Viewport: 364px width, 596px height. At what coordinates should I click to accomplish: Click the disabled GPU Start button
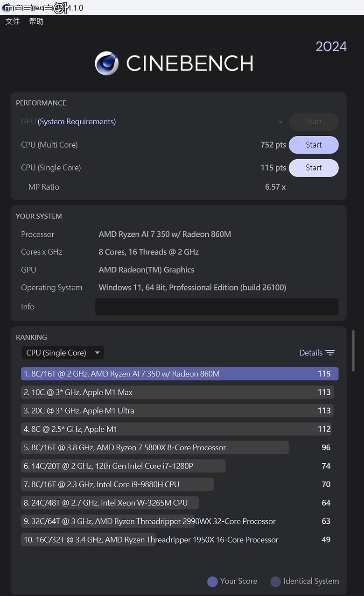(314, 121)
